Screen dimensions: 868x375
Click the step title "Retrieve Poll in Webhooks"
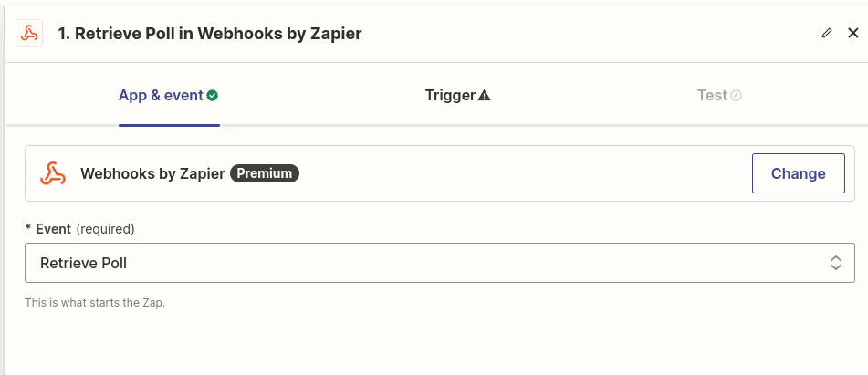[x=210, y=34]
